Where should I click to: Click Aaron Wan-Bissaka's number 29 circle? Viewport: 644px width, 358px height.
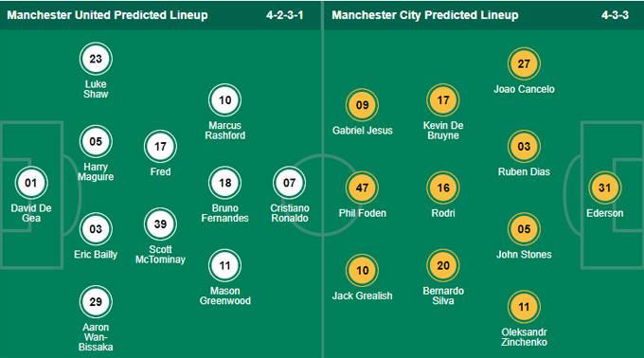click(x=96, y=302)
